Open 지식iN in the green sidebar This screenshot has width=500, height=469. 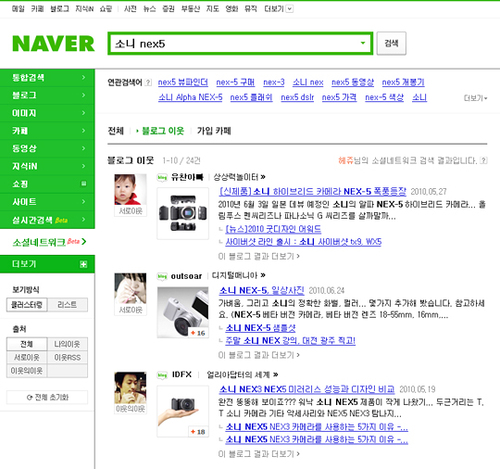click(47, 166)
